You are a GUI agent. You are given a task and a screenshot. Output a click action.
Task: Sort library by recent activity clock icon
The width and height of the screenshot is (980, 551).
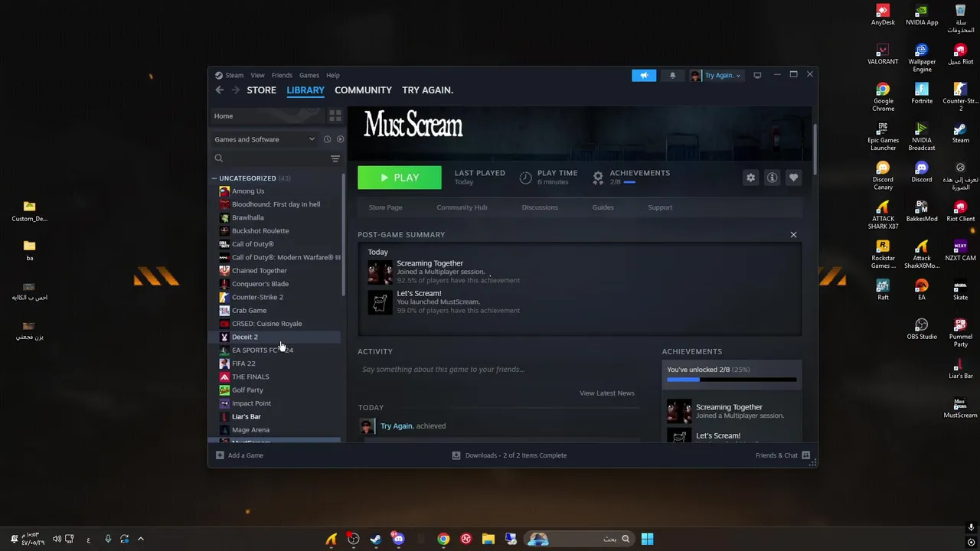(x=327, y=139)
